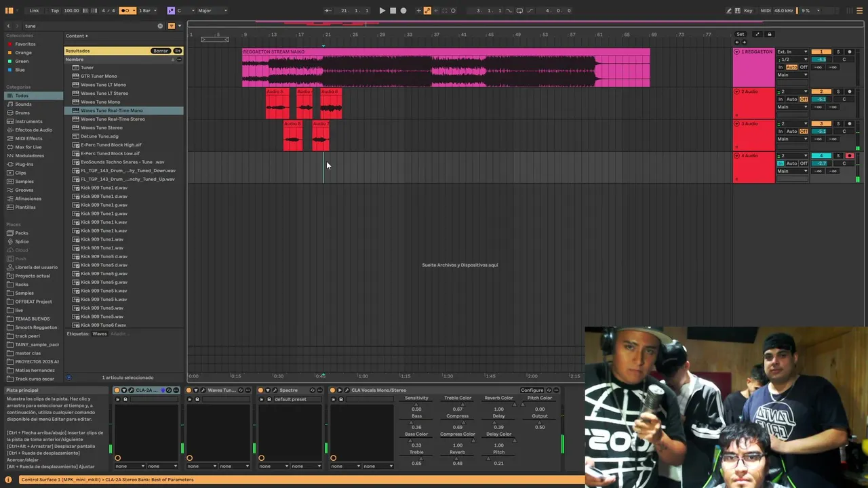Click the tempo field showing 100.00
The image size is (868, 488).
click(71, 10)
